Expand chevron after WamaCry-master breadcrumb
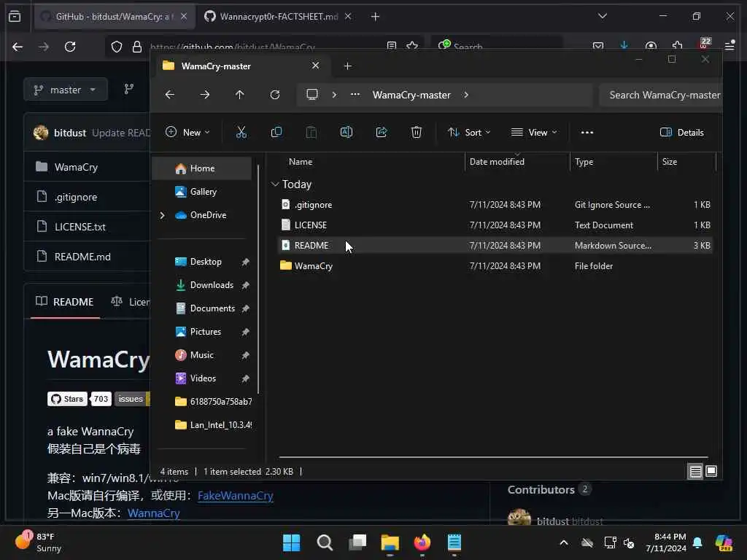 click(x=466, y=95)
